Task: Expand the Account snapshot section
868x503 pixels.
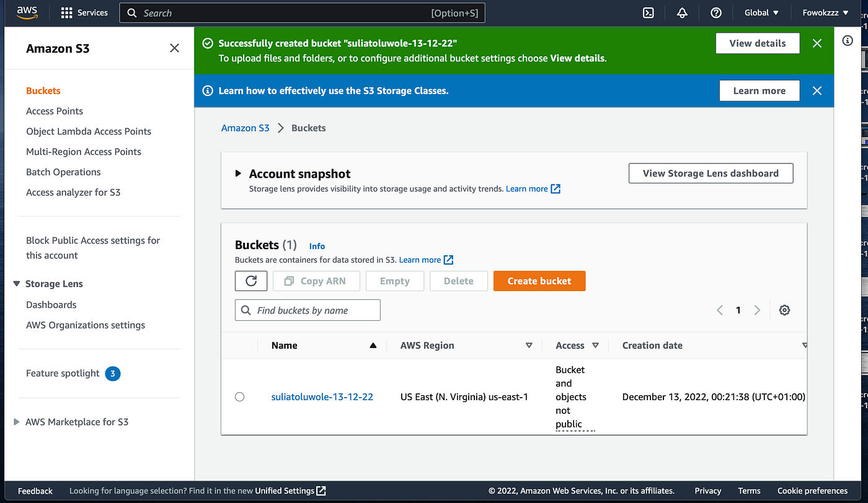Action: coord(238,173)
